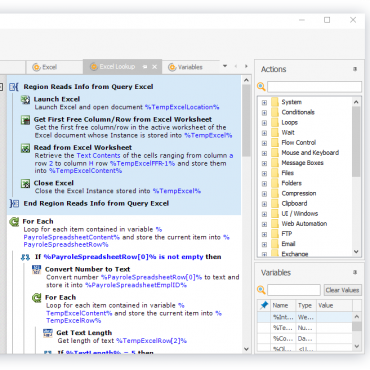Click the Variables panel search magnifier icon
Screen dimensions: 370x370
click(261, 290)
